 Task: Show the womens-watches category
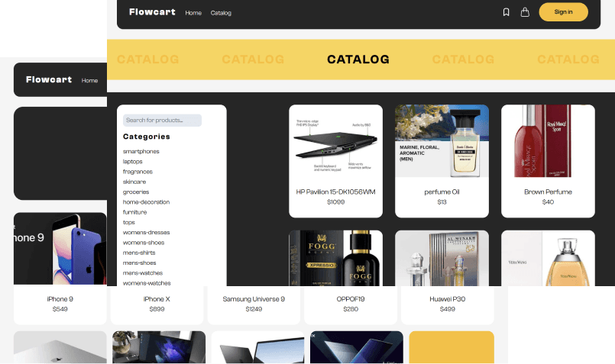click(147, 283)
